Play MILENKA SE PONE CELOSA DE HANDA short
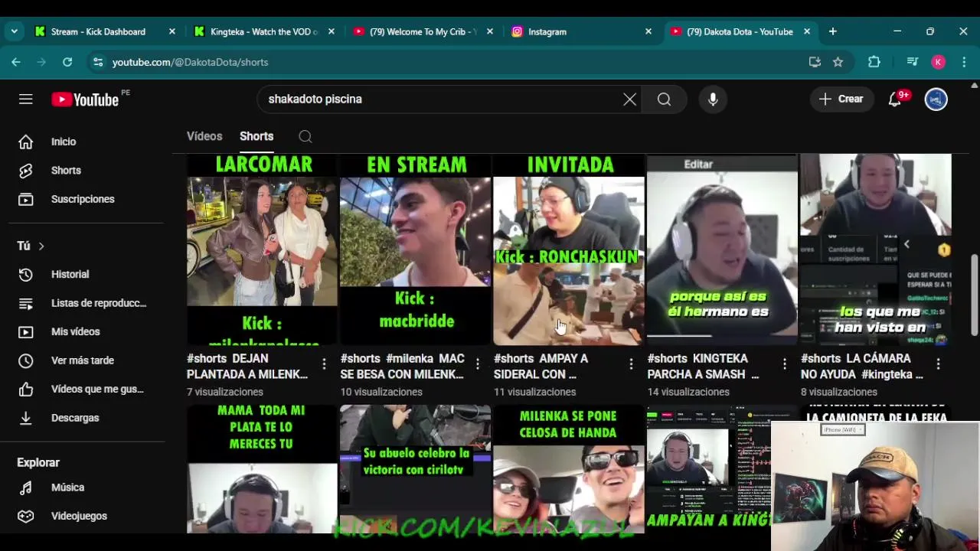980x551 pixels. click(569, 468)
